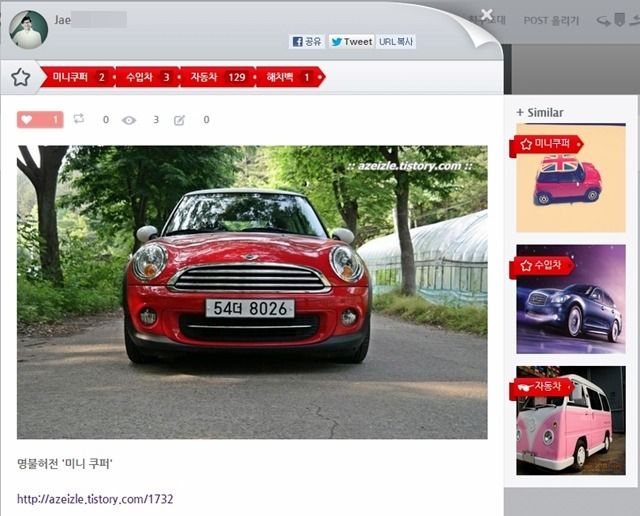Click the repost count 0
This screenshot has height=516, width=640.
[x=106, y=120]
